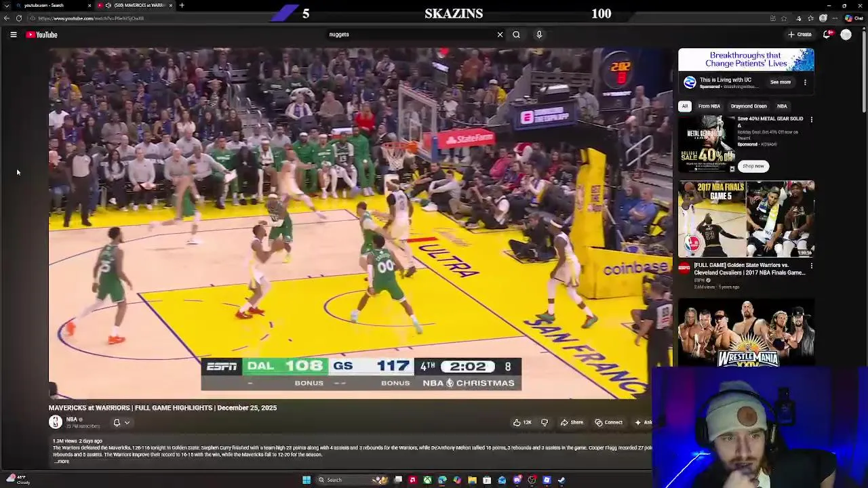Click the video title text

(x=163, y=408)
